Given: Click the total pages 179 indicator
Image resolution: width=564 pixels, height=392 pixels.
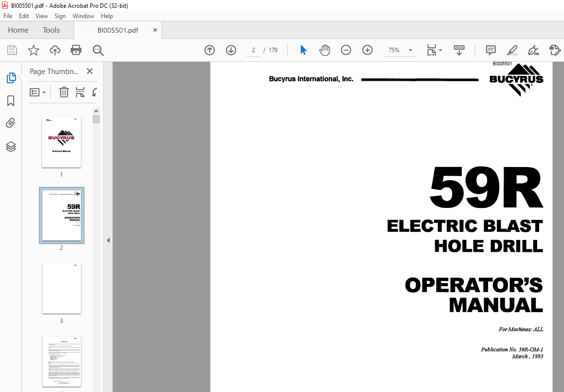Looking at the screenshot, I should pyautogui.click(x=273, y=50).
